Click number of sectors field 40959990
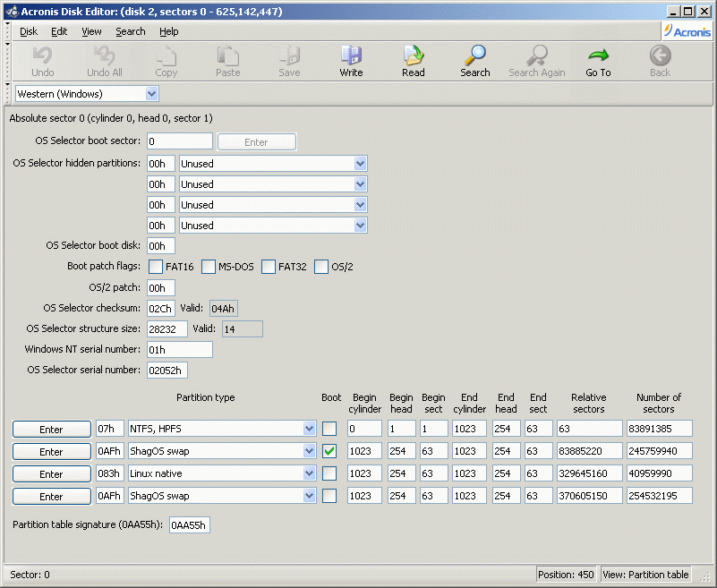This screenshot has width=717, height=588. click(x=660, y=473)
